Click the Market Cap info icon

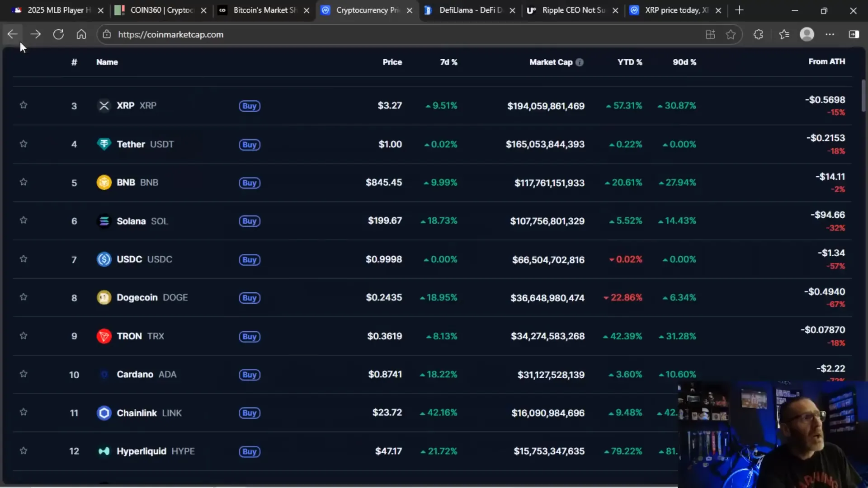click(x=580, y=62)
